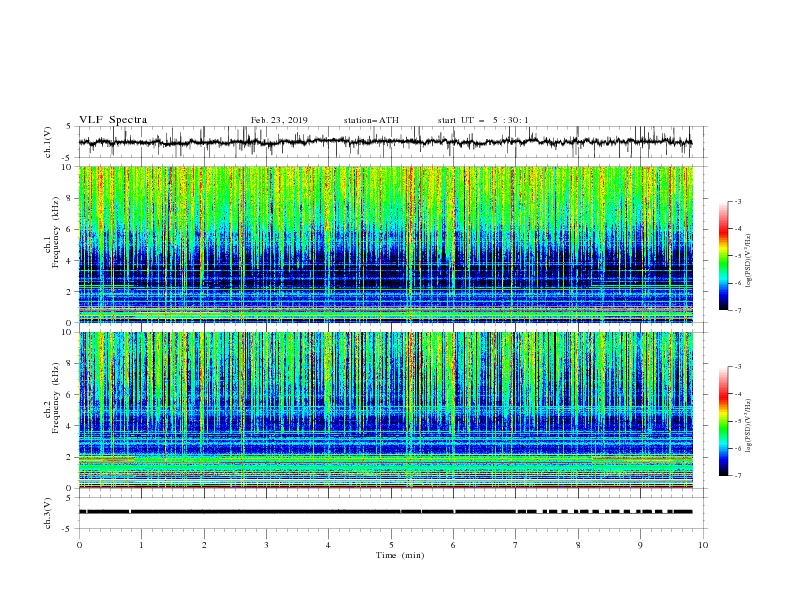
Task: Click the ch.1 voltage waveform trace
Action: [385, 142]
